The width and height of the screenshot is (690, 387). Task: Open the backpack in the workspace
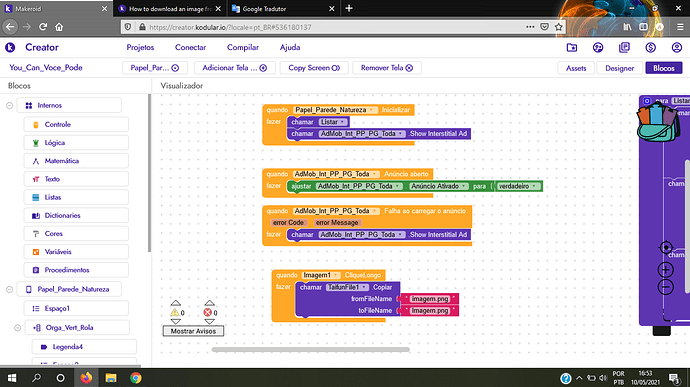coord(658,123)
